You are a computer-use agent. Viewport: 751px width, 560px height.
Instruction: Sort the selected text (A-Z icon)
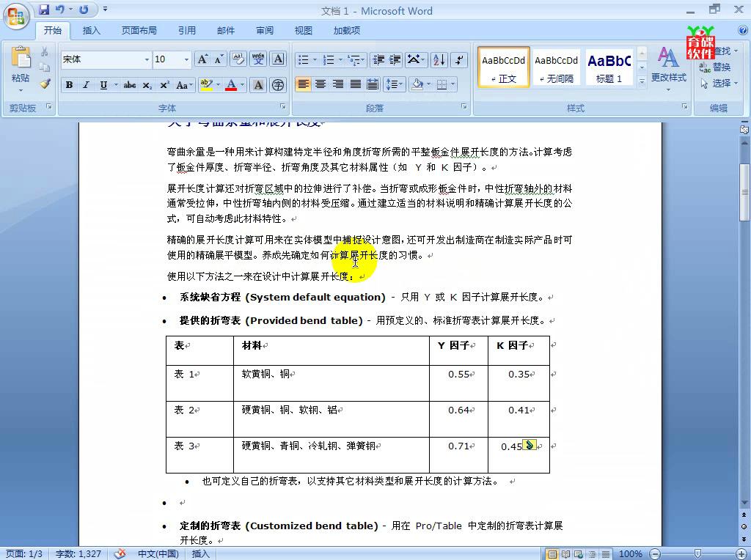click(x=439, y=60)
